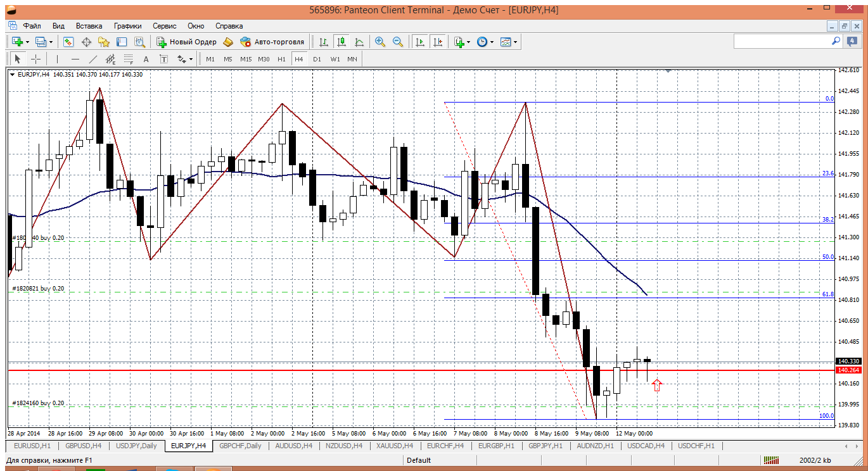Open the MetaEditor book icon
Image resolution: width=868 pixels, height=471 pixels.
coord(228,42)
